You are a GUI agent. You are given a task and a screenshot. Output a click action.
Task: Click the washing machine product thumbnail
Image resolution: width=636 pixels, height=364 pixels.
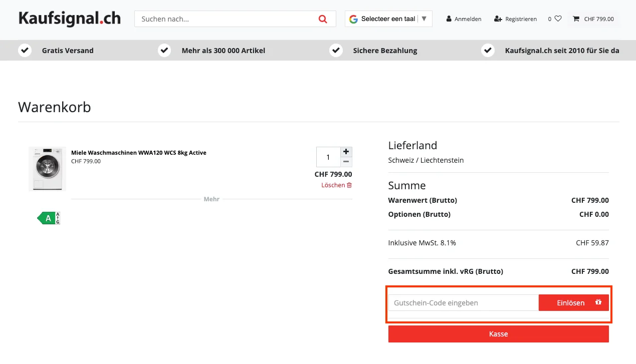(x=47, y=168)
